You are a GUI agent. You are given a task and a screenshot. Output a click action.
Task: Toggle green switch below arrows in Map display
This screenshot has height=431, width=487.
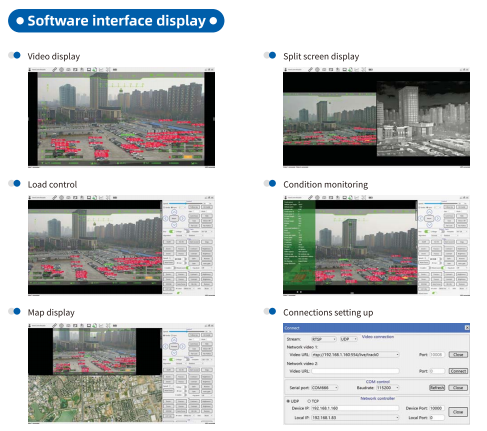click(x=172, y=359)
